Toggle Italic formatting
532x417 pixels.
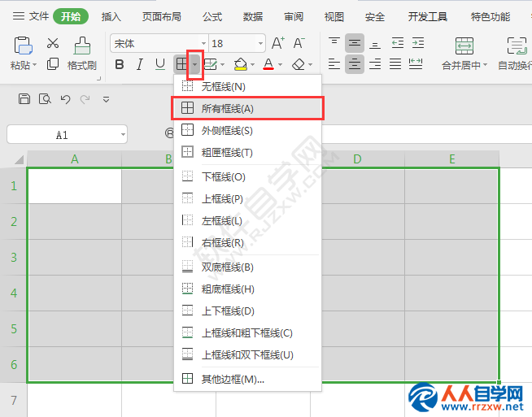[139, 64]
